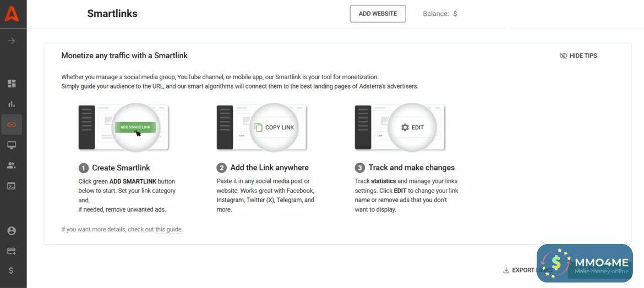The height and width of the screenshot is (288, 644).
Task: Click the COPY LINK tutorial illustration
Action: coord(262,128)
